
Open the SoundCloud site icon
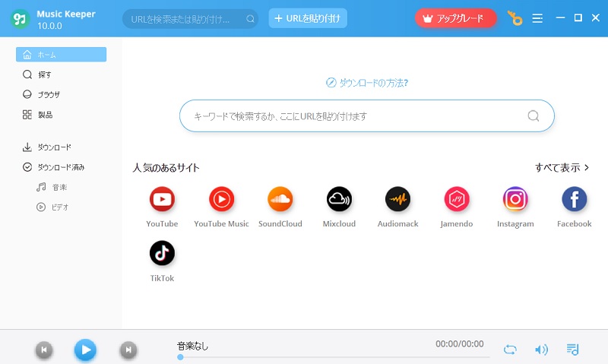[280, 199]
